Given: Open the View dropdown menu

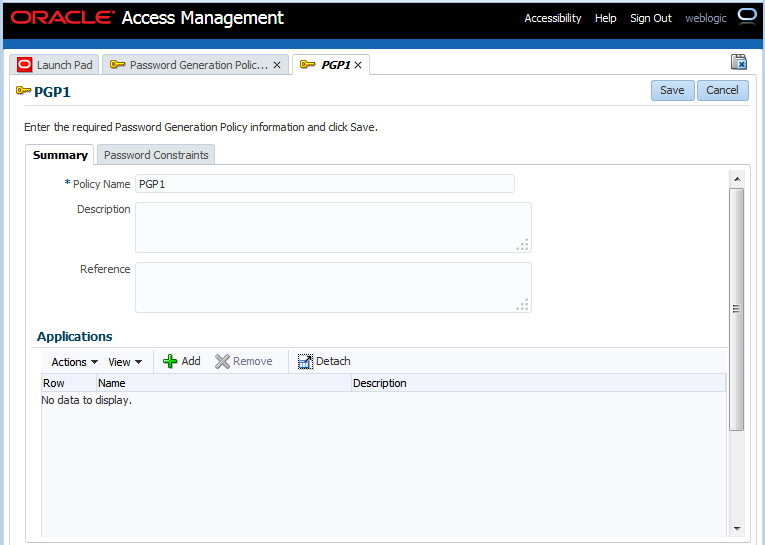Looking at the screenshot, I should click(125, 362).
